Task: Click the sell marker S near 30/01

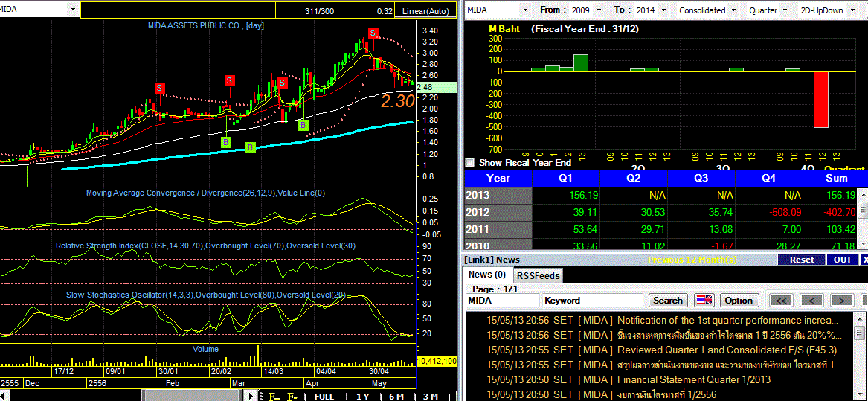Action: click(x=159, y=88)
